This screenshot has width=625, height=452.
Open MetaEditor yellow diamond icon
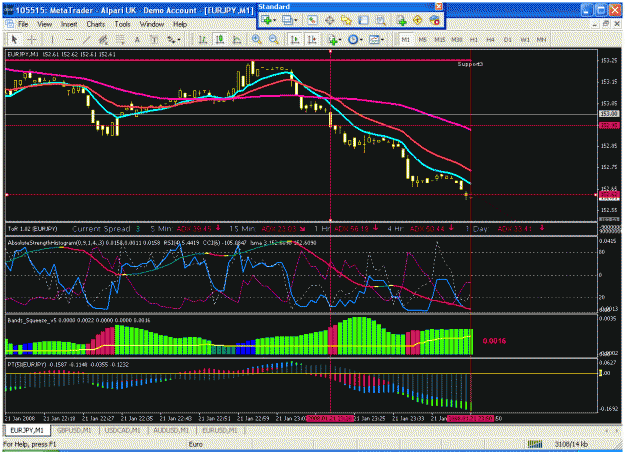(418, 20)
